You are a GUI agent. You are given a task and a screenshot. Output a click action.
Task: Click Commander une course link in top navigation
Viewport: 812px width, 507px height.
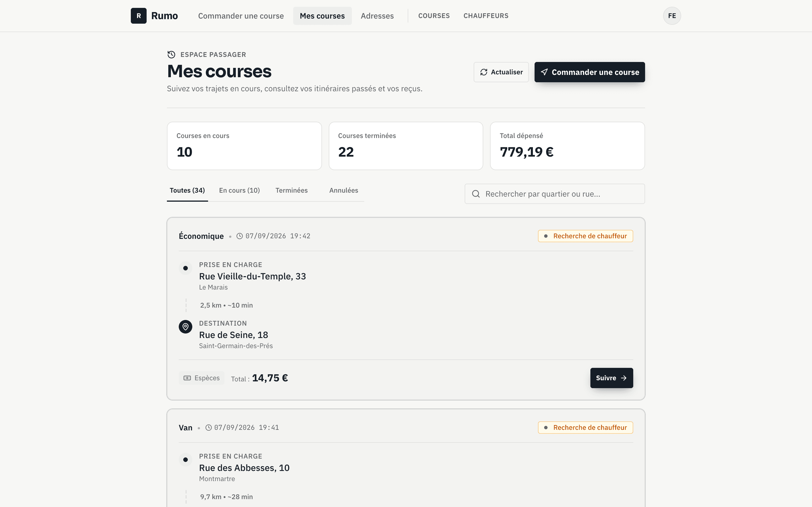pos(241,16)
